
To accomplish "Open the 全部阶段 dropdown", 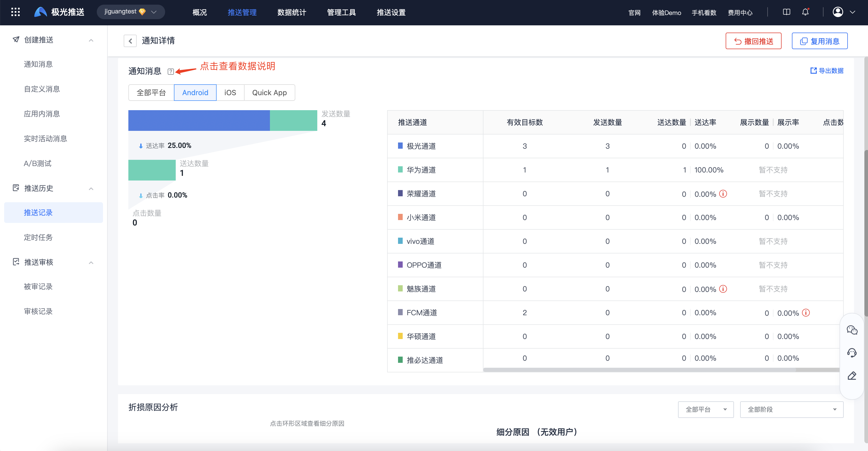I will click(x=791, y=409).
